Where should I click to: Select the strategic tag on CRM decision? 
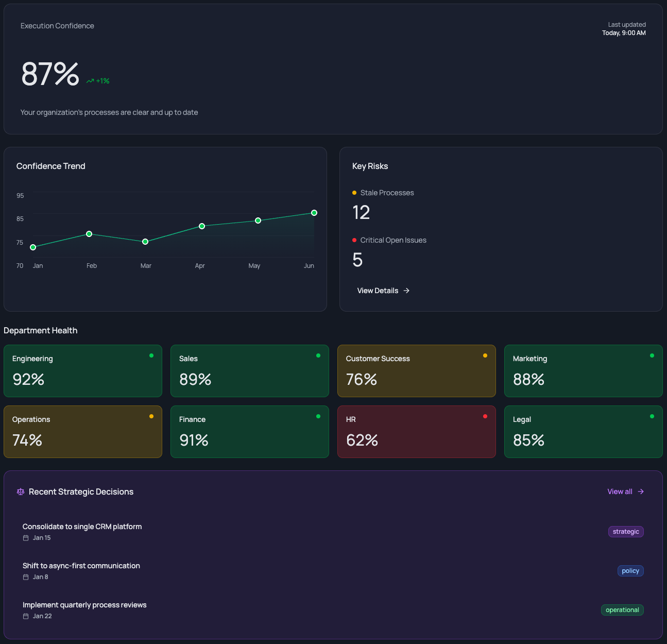[626, 531]
